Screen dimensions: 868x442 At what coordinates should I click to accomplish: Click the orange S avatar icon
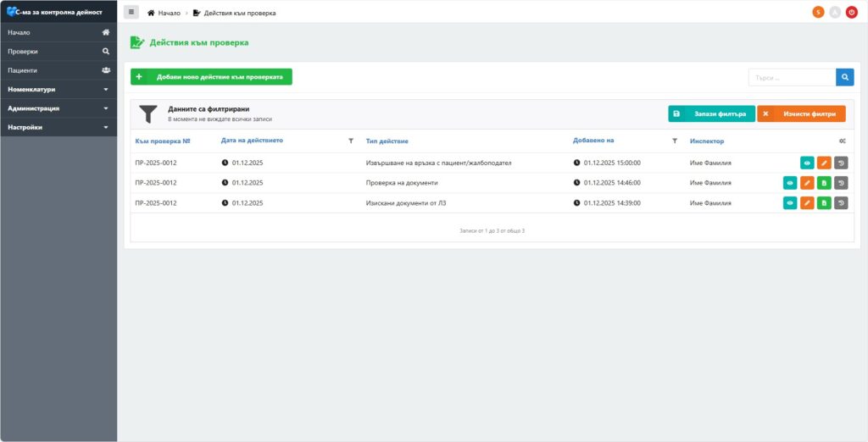tap(818, 12)
